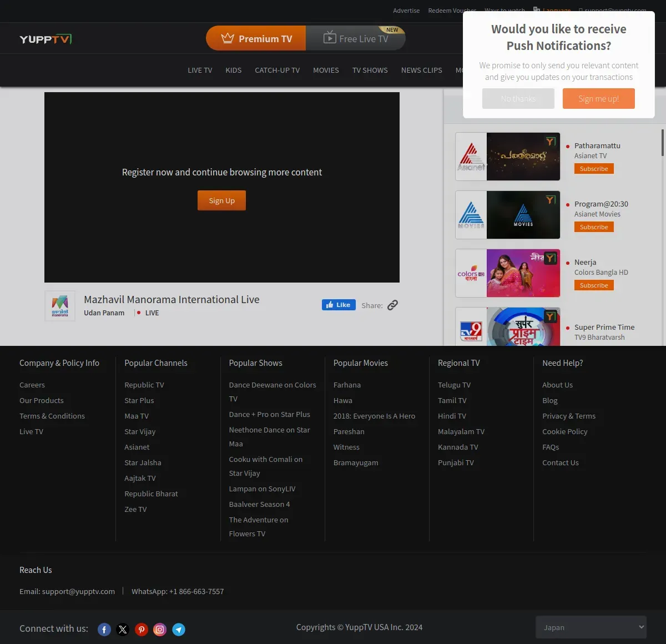Open Pareshan movie link
666x644 pixels.
coord(349,431)
